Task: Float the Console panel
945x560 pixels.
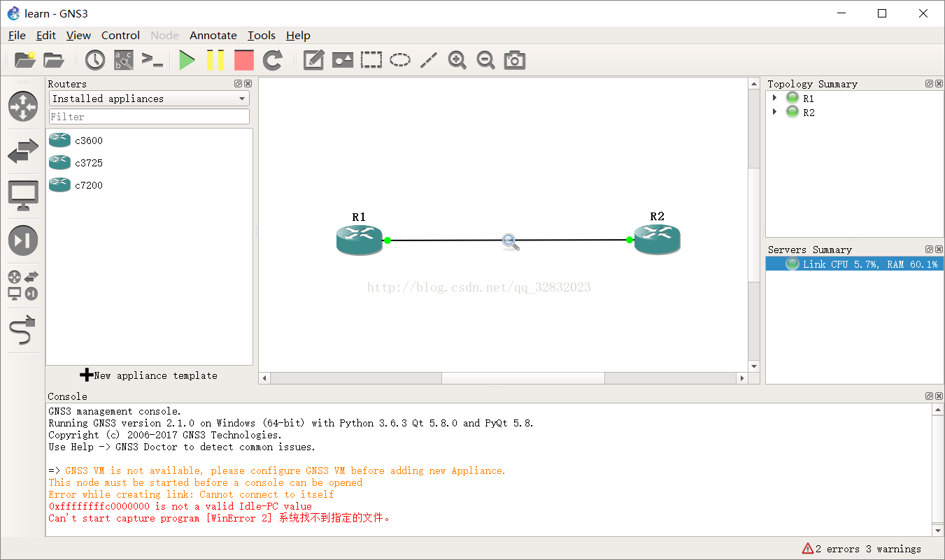Action: click(x=929, y=396)
